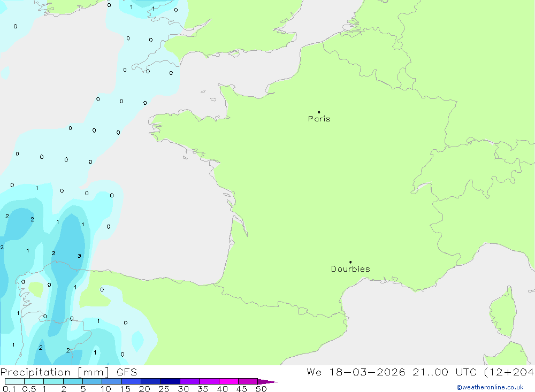Select the Dourbies city label

[350, 269]
